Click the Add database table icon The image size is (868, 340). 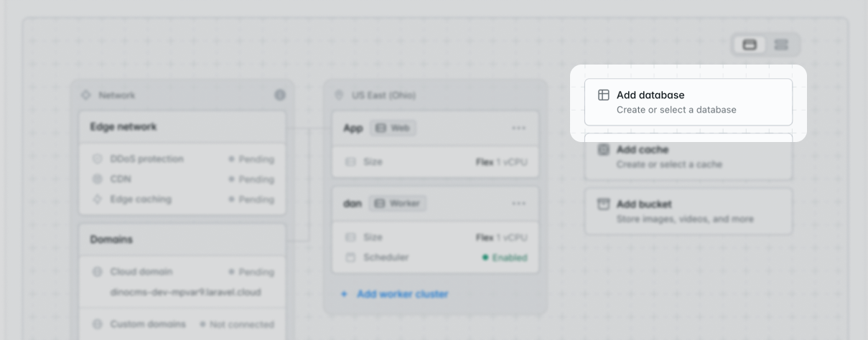tap(604, 95)
